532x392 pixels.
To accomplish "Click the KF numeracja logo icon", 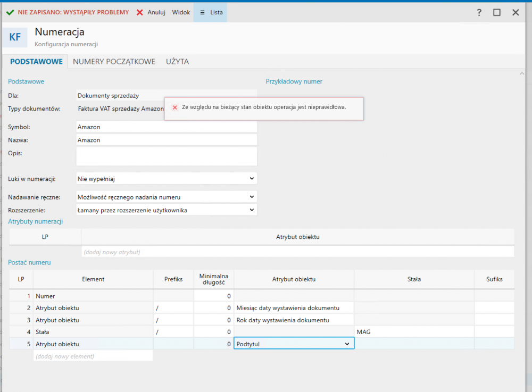I will tap(15, 37).
